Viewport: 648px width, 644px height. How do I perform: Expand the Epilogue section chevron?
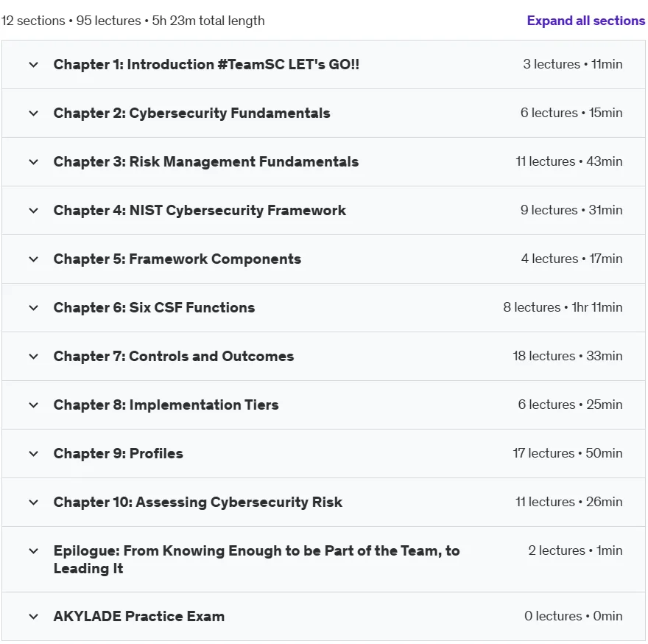tap(33, 551)
